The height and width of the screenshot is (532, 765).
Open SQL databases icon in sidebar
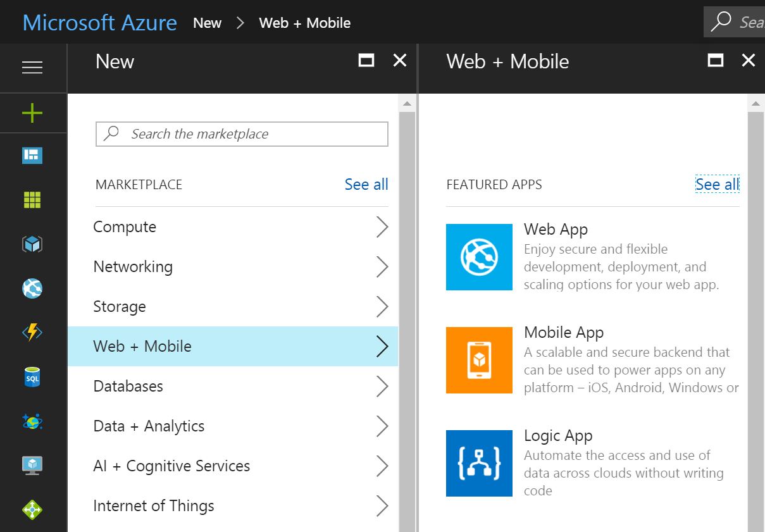pos(32,378)
